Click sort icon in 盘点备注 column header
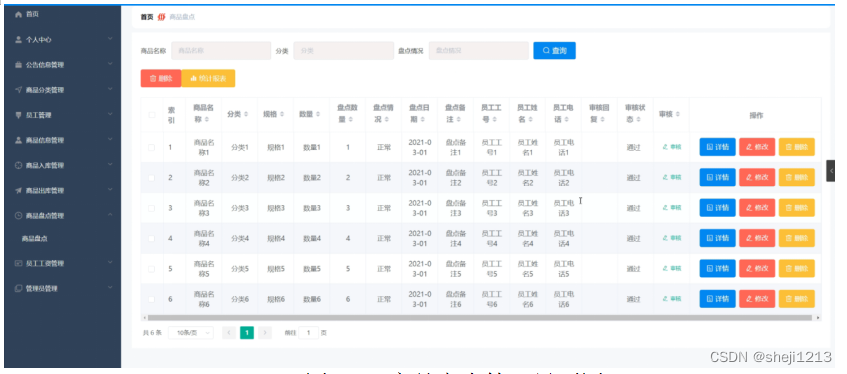The width and height of the screenshot is (847, 374). [459, 119]
